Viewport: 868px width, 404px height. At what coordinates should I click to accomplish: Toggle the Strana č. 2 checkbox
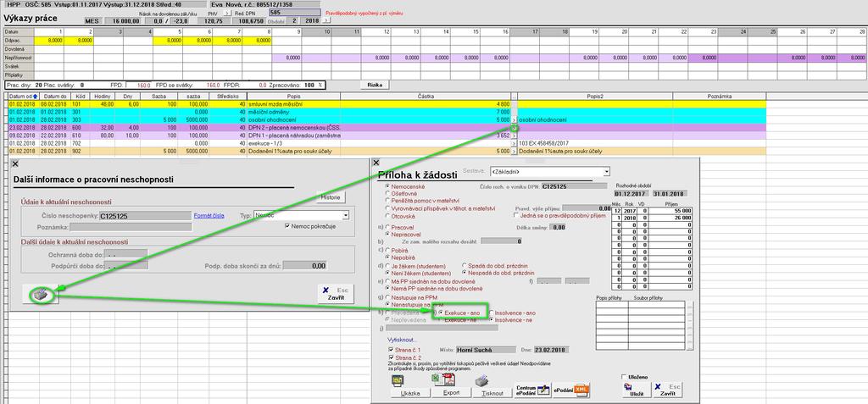(392, 358)
